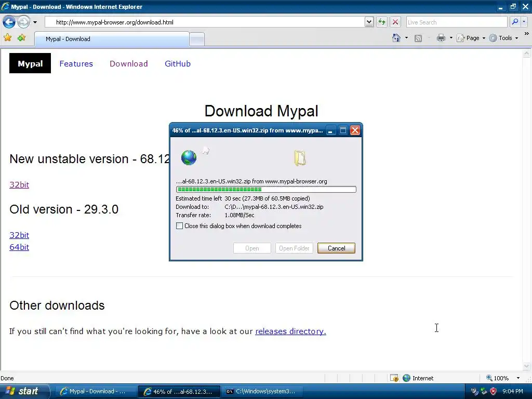Image resolution: width=532 pixels, height=399 pixels.
Task: Go back with the browser Back arrow
Action: [9, 22]
